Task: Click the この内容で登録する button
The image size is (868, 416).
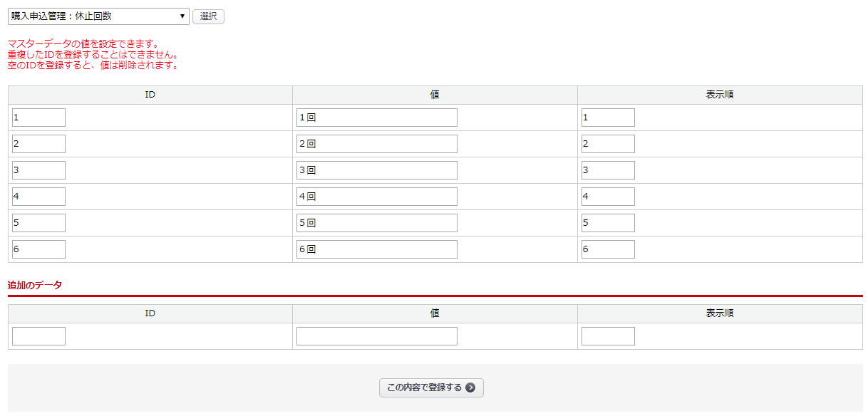Action: 430,388
